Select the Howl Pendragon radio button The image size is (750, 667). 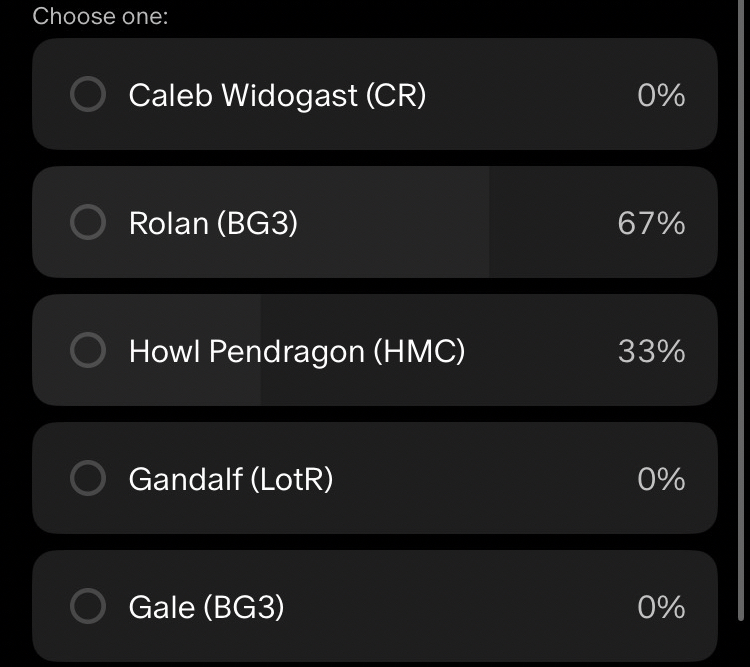[87, 350]
